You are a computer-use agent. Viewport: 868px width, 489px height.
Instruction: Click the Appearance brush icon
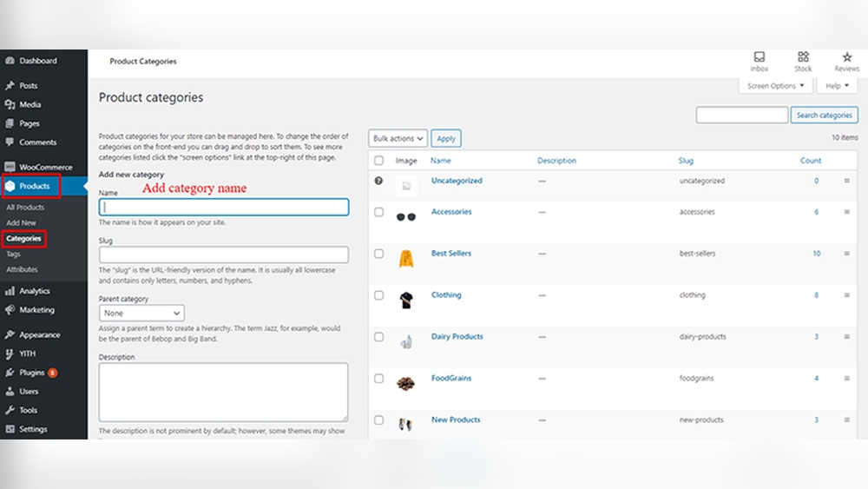pyautogui.click(x=10, y=334)
